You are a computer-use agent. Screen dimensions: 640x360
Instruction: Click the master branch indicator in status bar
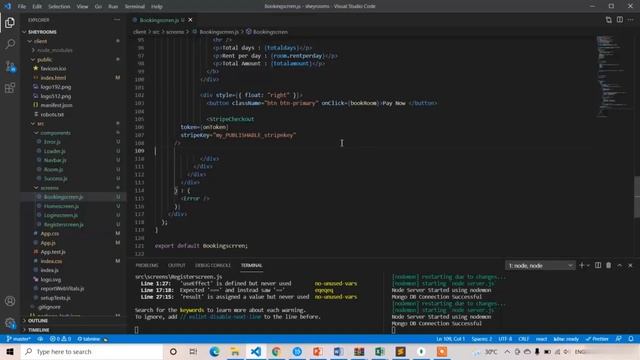18,339
